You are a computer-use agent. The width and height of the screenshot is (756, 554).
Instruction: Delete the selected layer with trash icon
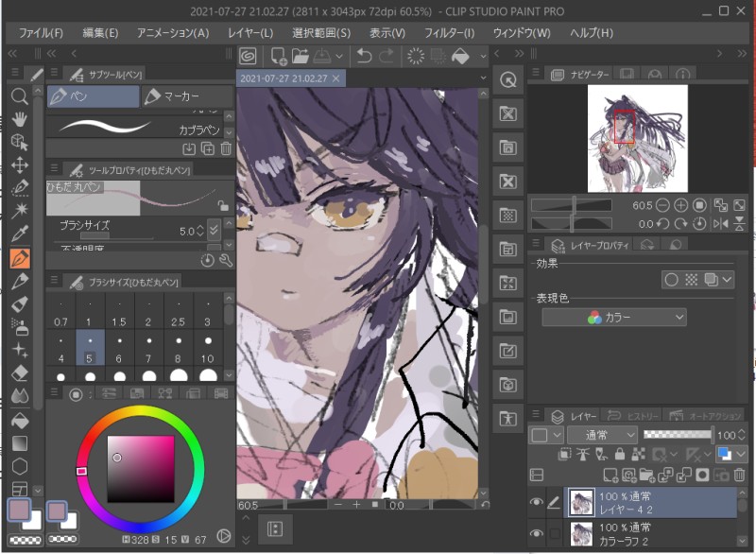click(x=740, y=475)
